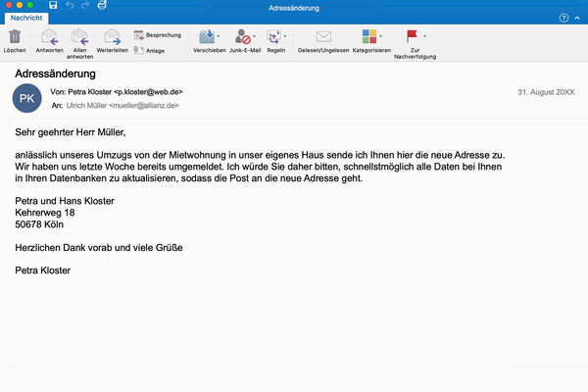Redo action using title bar arrow
The width and height of the screenshot is (588, 392).
[85, 5]
